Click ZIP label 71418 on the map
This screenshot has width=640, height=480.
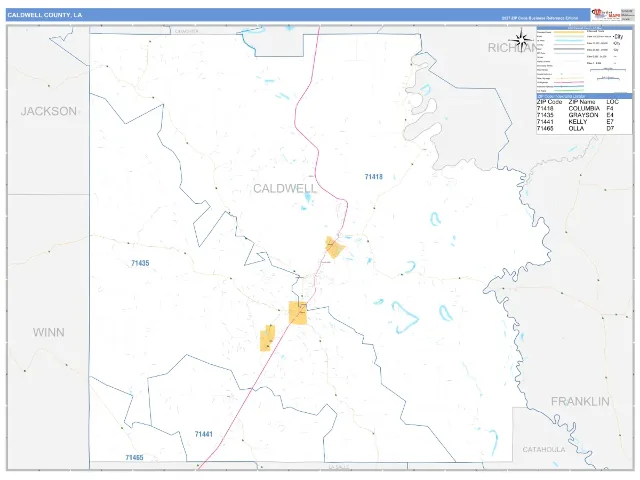pos(373,177)
